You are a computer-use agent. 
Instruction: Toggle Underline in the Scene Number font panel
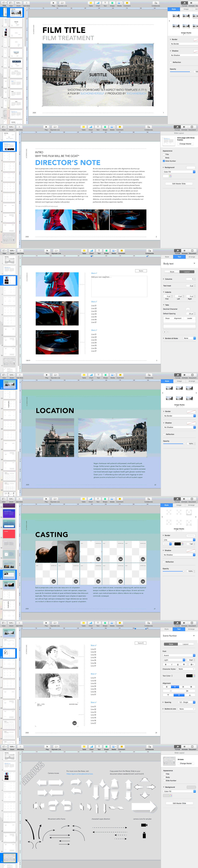(x=178, y=664)
